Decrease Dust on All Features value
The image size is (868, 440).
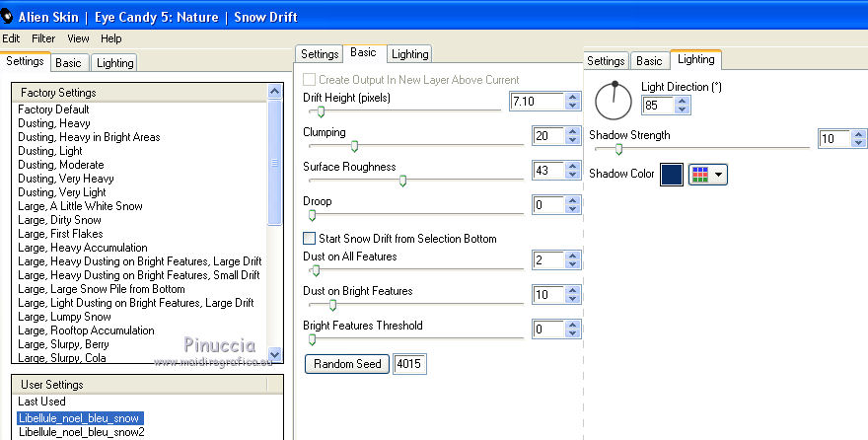pos(573,264)
